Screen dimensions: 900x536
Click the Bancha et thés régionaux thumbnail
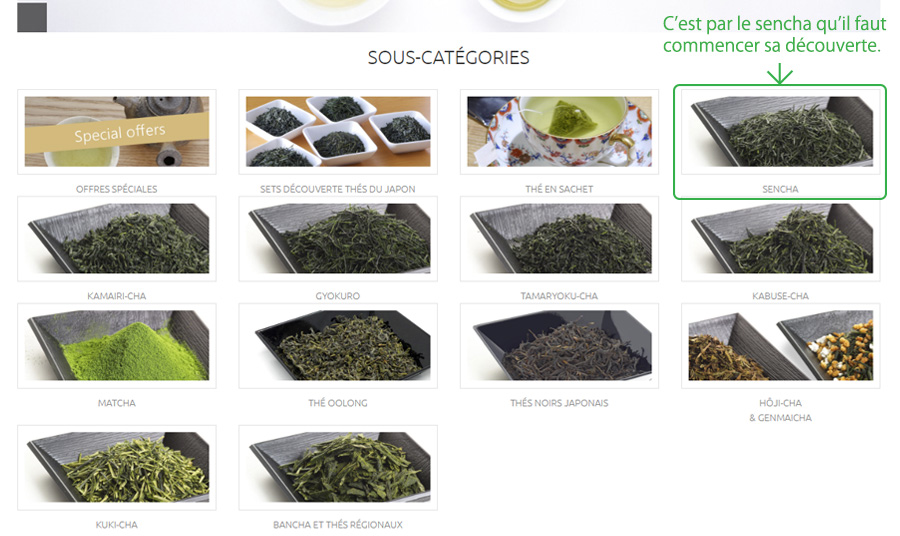(x=338, y=468)
